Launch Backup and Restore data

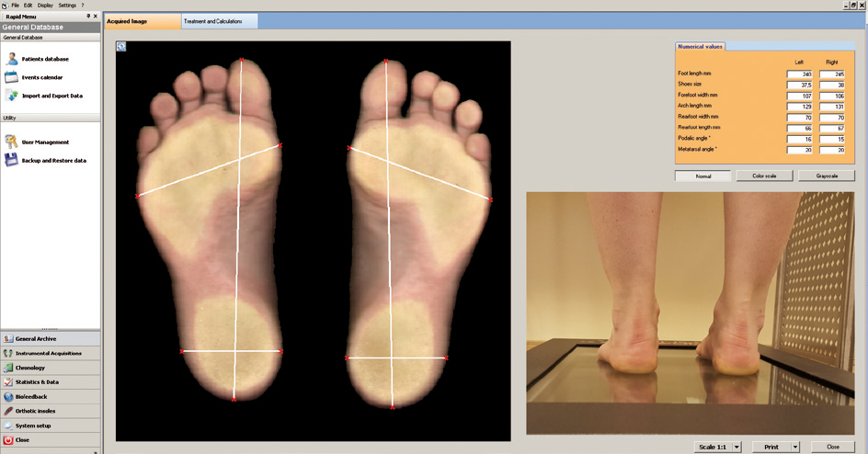click(x=53, y=161)
